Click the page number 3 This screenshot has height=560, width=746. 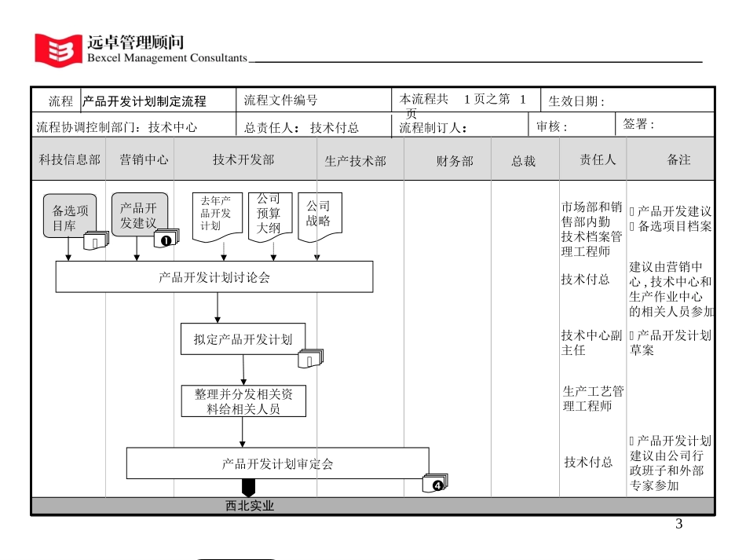coord(679,524)
